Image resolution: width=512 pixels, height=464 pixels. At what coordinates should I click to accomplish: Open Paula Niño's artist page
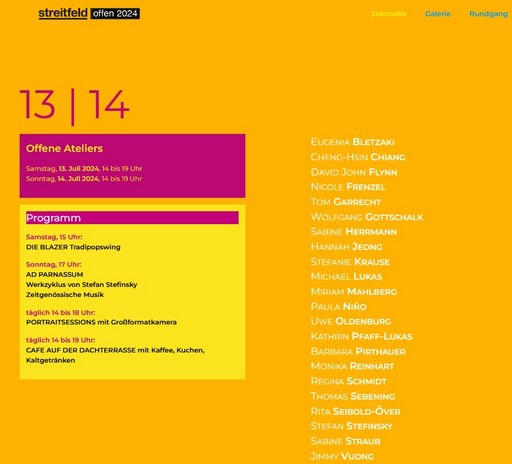(x=338, y=306)
